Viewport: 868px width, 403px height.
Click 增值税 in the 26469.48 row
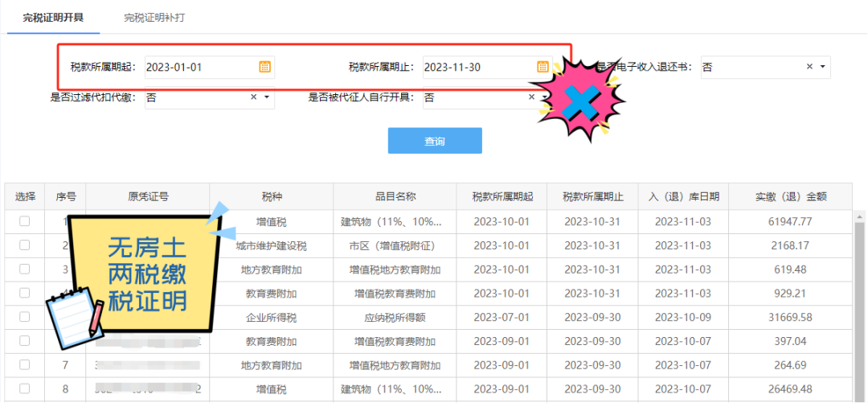pyautogui.click(x=272, y=389)
